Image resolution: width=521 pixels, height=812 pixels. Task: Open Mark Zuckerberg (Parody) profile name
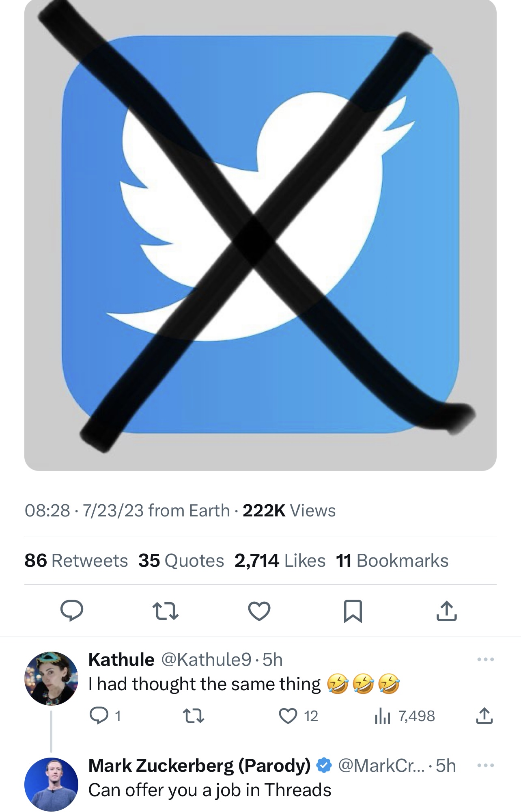pyautogui.click(x=199, y=766)
